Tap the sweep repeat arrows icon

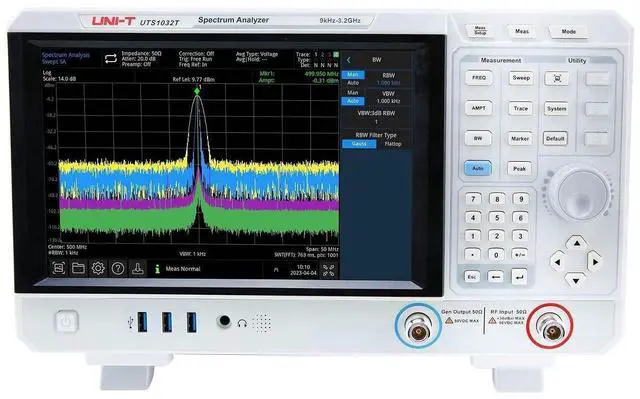pos(111,59)
